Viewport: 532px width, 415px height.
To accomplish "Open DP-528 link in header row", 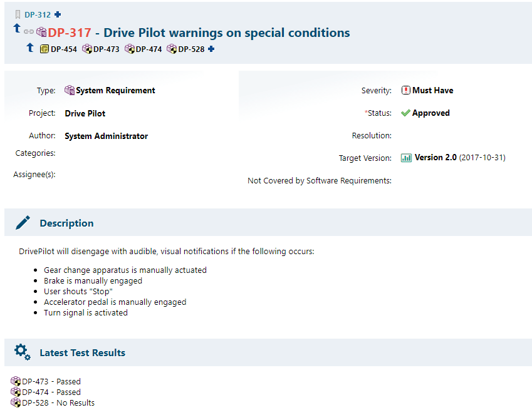I will click(x=191, y=49).
